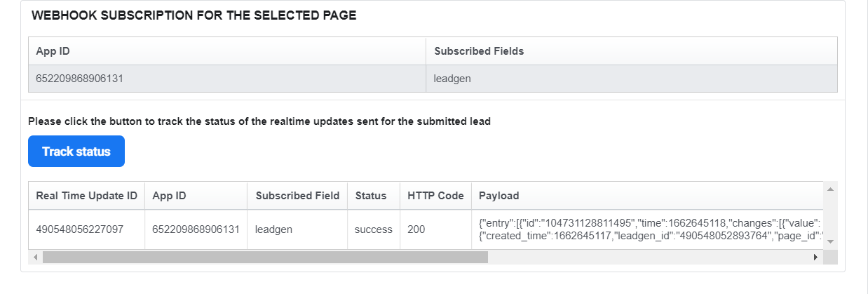The height and width of the screenshot is (294, 868).
Task: Click the Payload column header
Action: coord(647,196)
